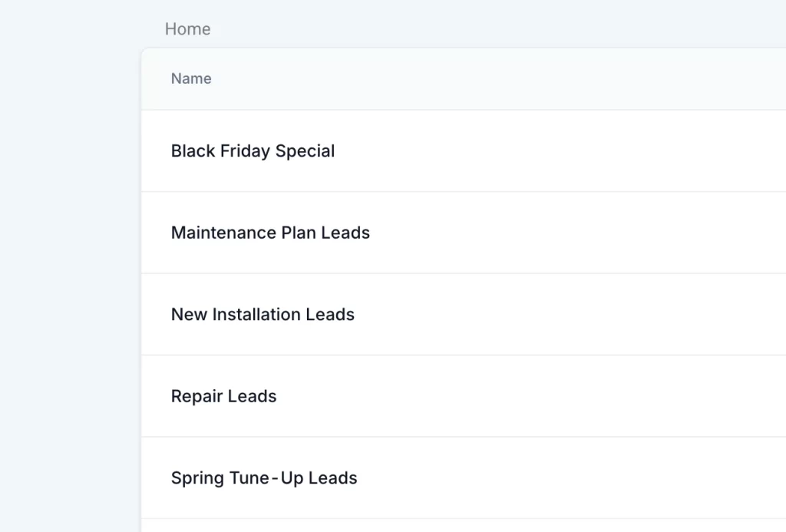Select the Spring Tune-Up Leads entry
The image size is (786, 532).
pyautogui.click(x=264, y=478)
